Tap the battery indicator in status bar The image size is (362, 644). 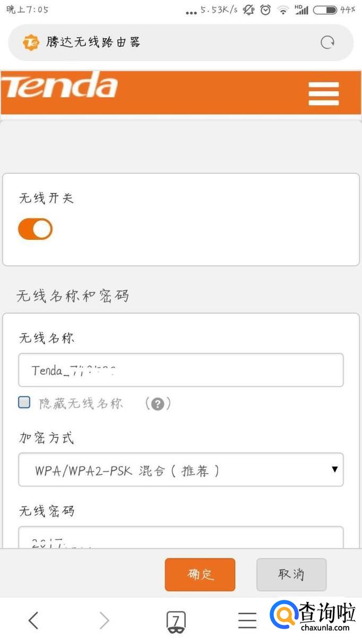tap(325, 10)
